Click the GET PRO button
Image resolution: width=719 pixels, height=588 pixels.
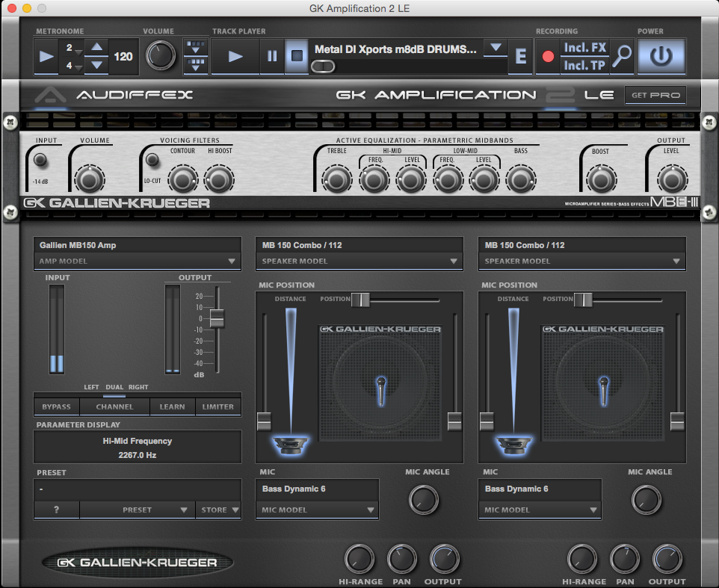655,96
